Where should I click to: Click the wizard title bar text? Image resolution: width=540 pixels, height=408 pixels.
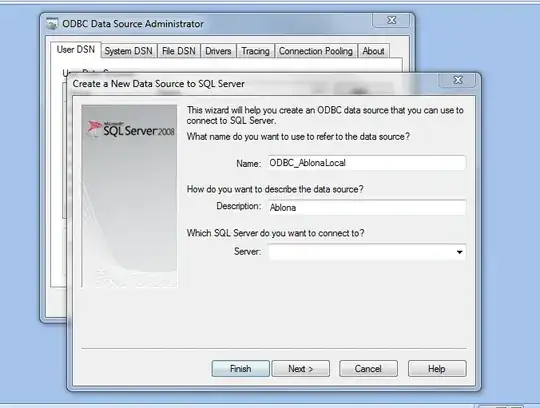[158, 84]
